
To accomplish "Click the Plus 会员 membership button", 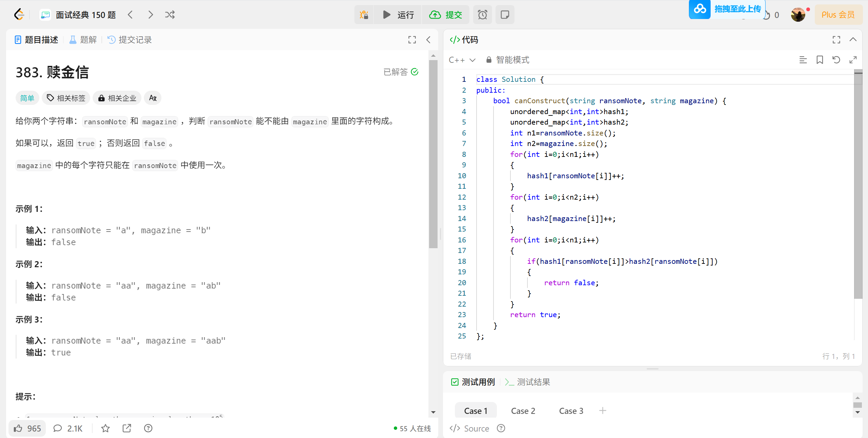I will click(x=838, y=15).
